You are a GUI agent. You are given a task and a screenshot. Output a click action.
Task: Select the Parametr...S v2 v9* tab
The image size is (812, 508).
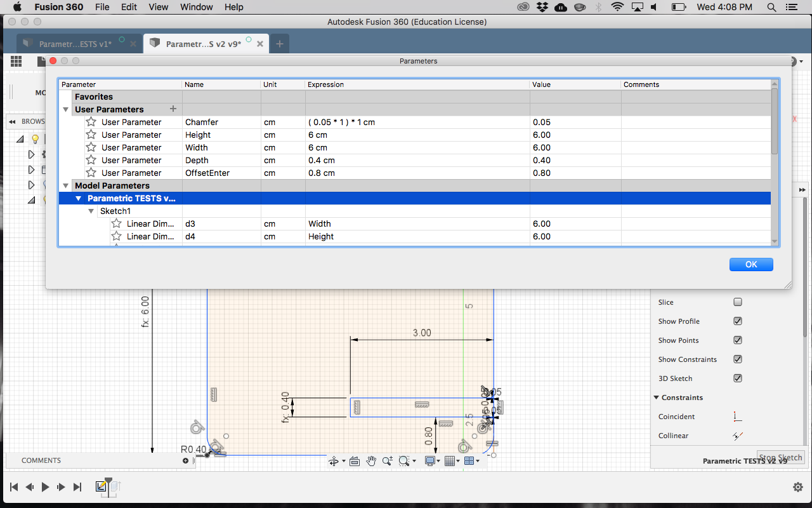206,44
